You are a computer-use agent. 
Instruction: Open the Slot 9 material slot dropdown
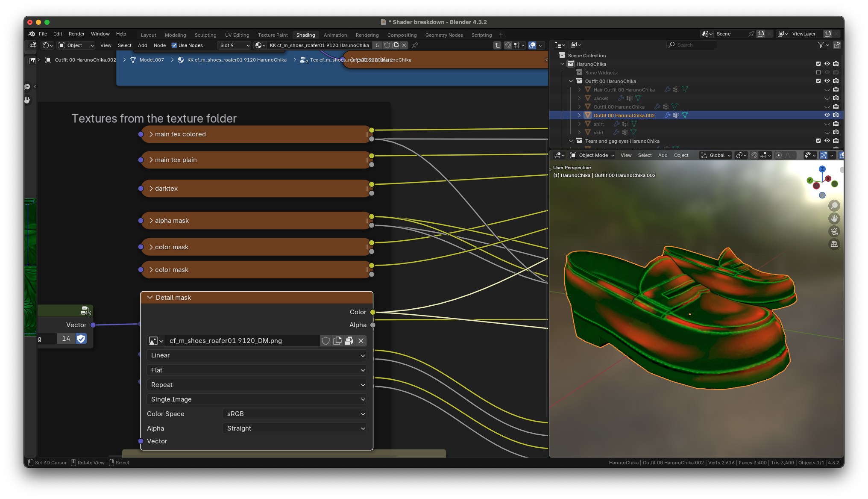235,45
